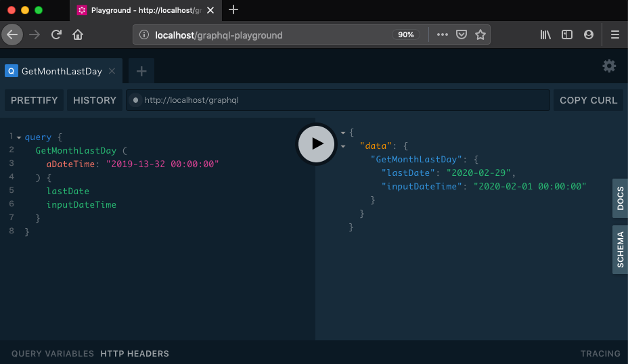Viewport: 628px width, 364px height.
Task: Click the GraphQL endpoint URL field
Action: 338,100
